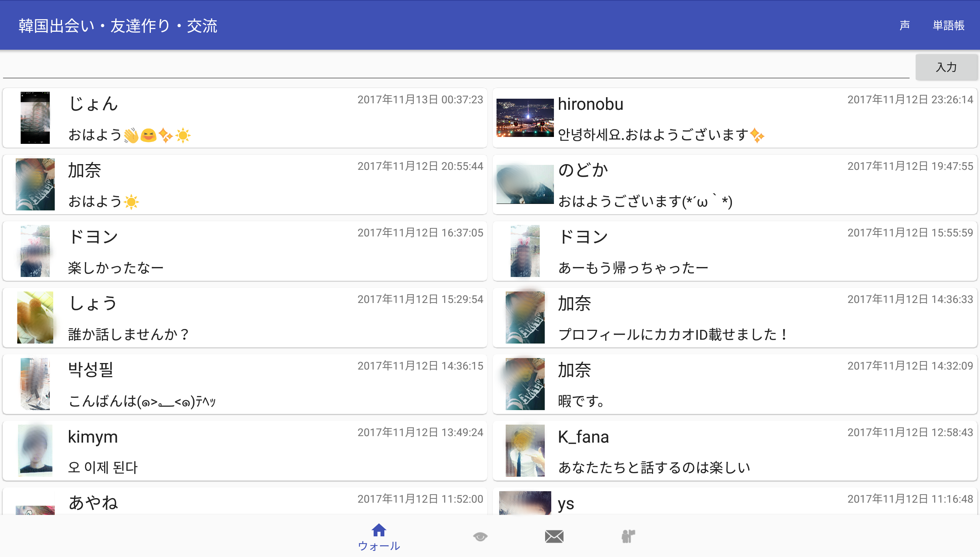The height and width of the screenshot is (557, 980).
Task: Tap しょう's profile thumbnail
Action: (x=35, y=318)
